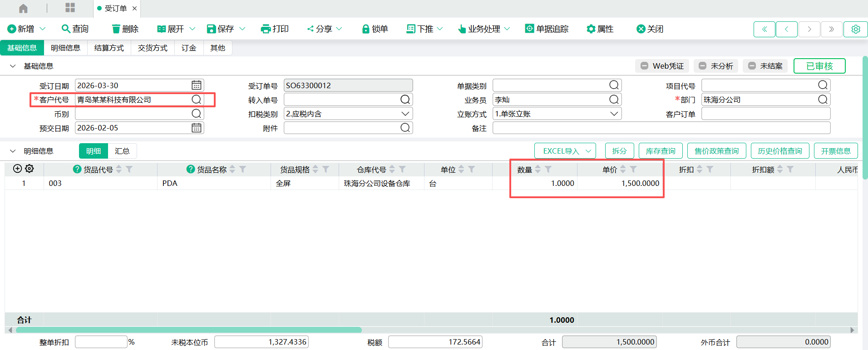Open calendar picker for 受订日期
This screenshot has height=350, width=868.
[196, 85]
